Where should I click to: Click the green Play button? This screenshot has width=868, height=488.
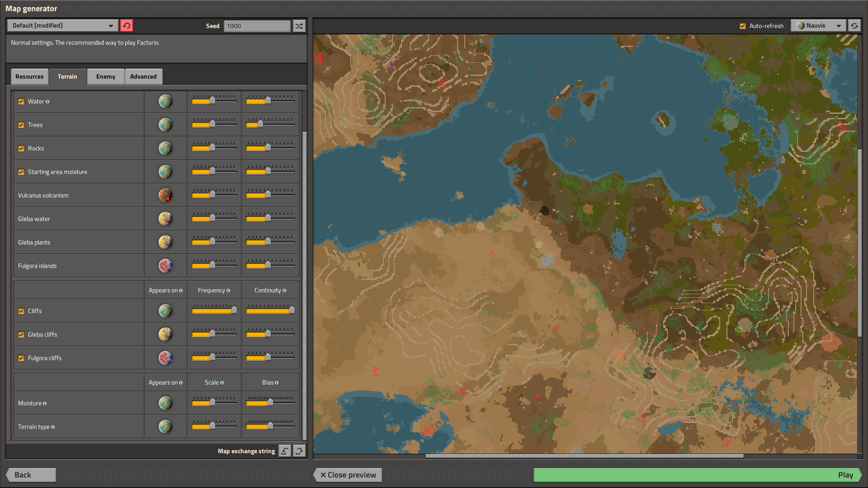(x=698, y=475)
